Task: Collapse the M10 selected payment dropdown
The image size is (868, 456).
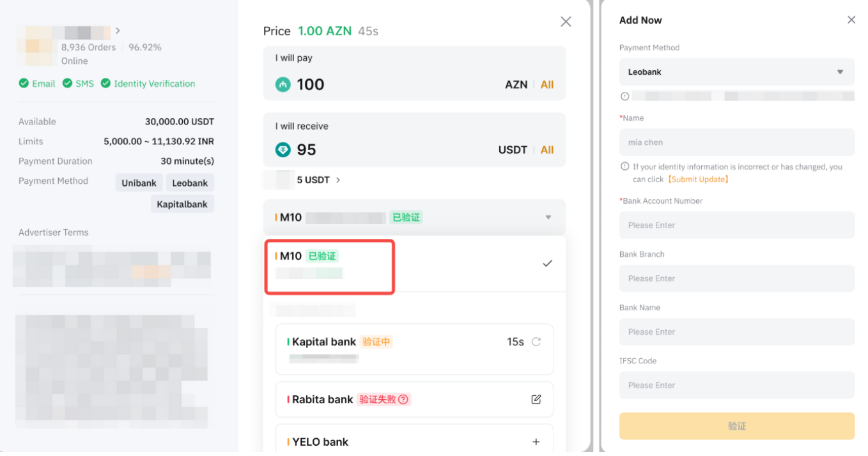Action: (x=548, y=217)
